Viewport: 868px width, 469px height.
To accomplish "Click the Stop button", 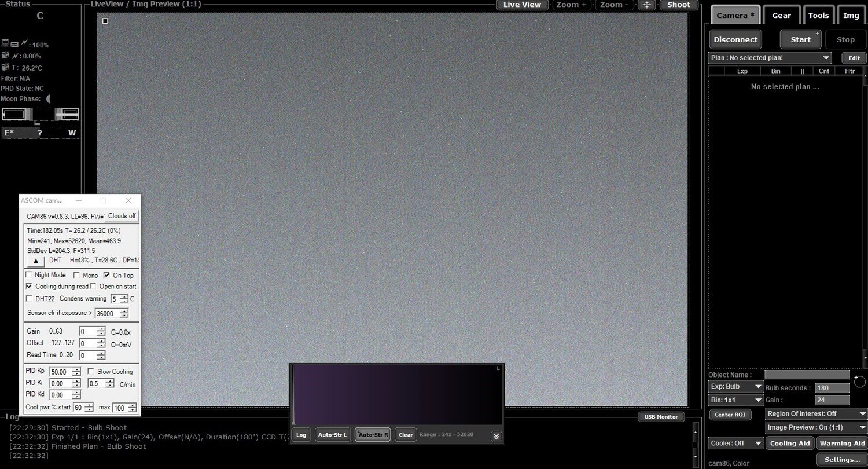I will point(845,39).
